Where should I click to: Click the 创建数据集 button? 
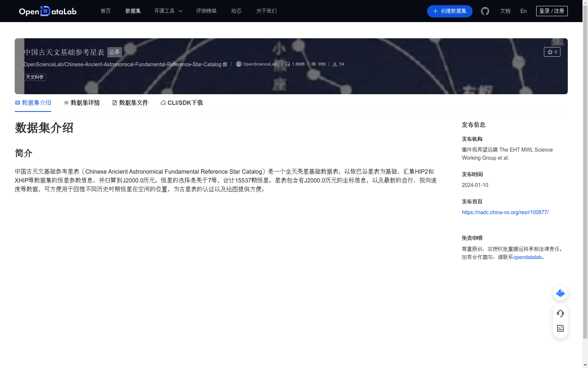click(449, 11)
